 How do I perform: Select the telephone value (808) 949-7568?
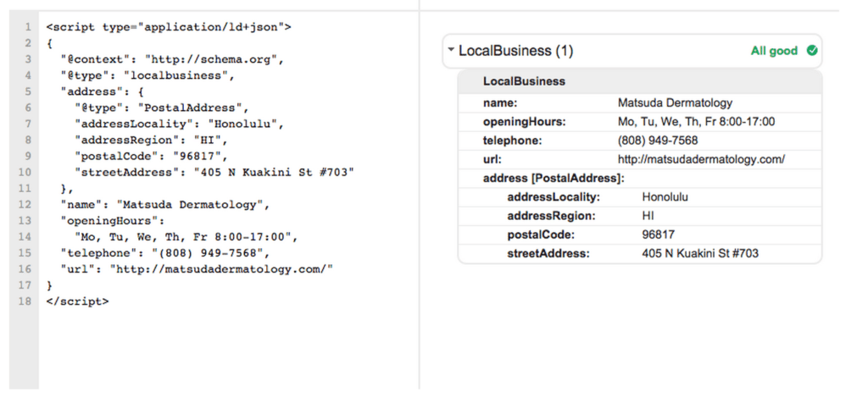(x=658, y=141)
